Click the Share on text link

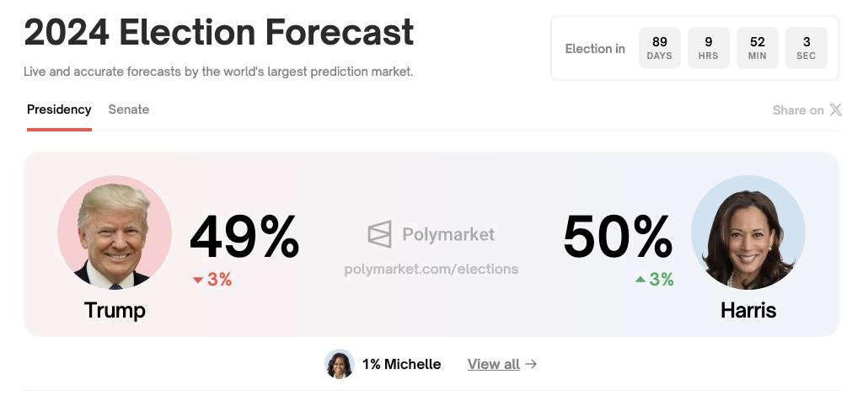pos(798,110)
